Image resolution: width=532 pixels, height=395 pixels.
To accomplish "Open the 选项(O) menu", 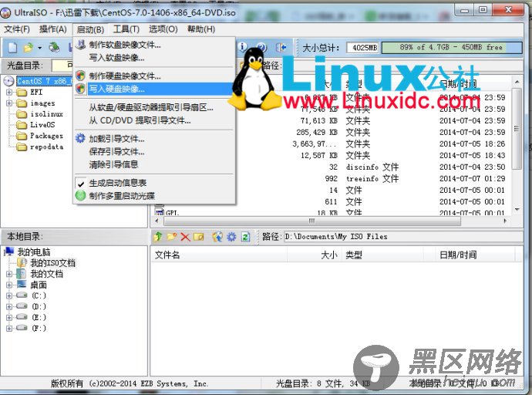I will click(x=163, y=29).
